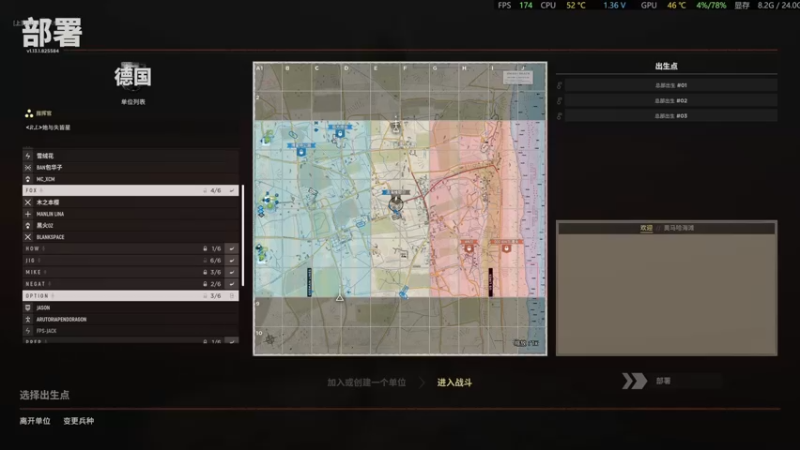Click the 部署 deploy button
The height and width of the screenshot is (450, 800).
pos(671,381)
